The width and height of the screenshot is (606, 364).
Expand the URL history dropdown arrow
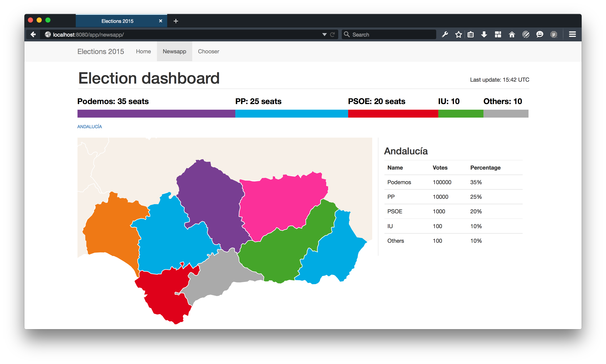tap(324, 35)
